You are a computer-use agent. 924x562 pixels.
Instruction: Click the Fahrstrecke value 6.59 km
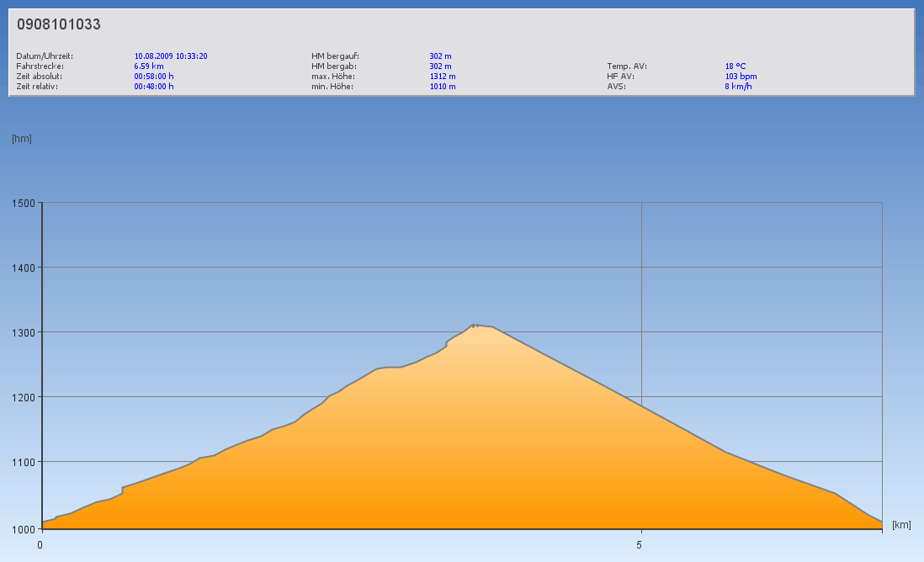[x=149, y=66]
